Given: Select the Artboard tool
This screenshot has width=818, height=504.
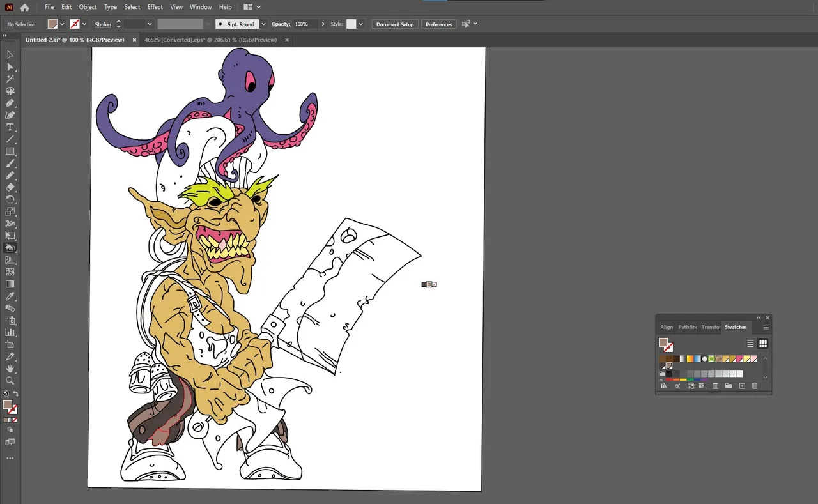Looking at the screenshot, I should point(10,344).
